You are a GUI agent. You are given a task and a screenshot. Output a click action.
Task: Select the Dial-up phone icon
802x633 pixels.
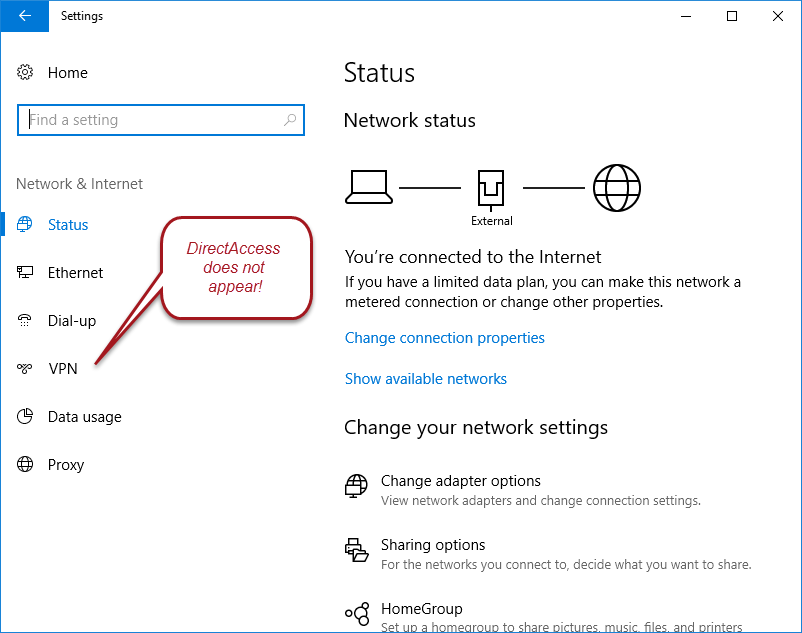(24, 320)
